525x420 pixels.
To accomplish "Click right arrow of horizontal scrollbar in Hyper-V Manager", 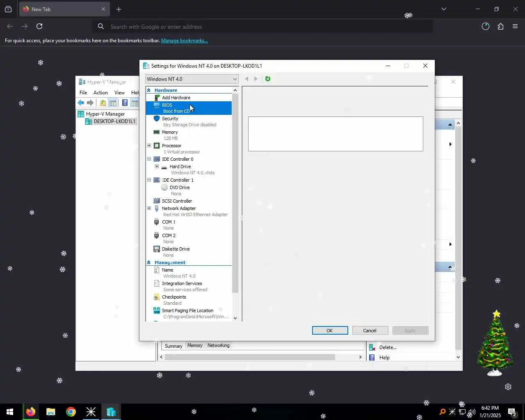I will coord(361,357).
